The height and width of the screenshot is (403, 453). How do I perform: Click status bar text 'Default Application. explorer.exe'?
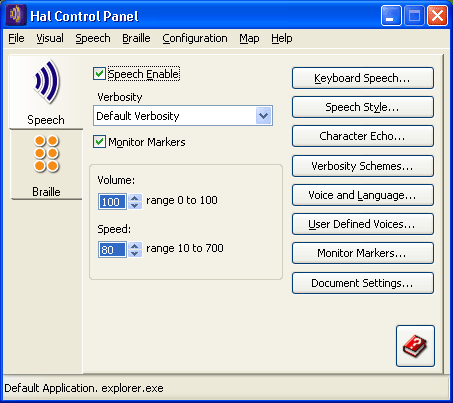[x=84, y=388]
